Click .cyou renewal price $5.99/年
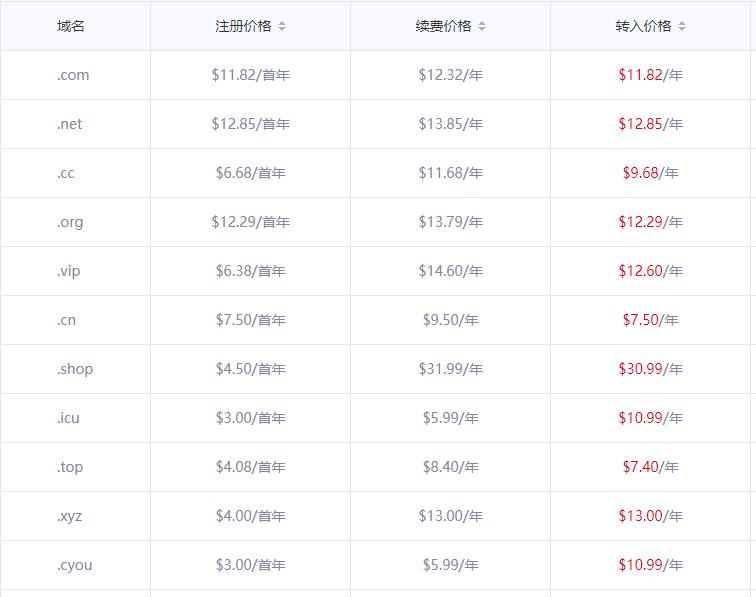756x597 pixels. (x=451, y=565)
